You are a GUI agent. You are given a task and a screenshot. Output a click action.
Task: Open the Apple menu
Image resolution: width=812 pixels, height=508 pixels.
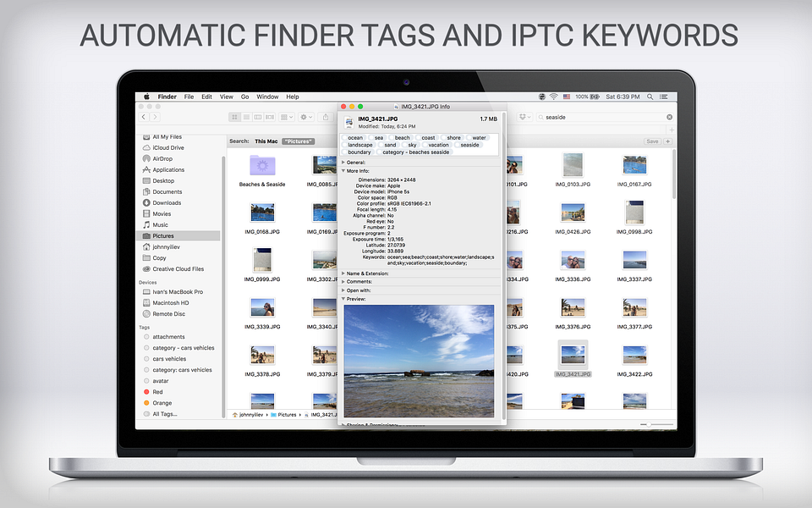click(x=146, y=97)
